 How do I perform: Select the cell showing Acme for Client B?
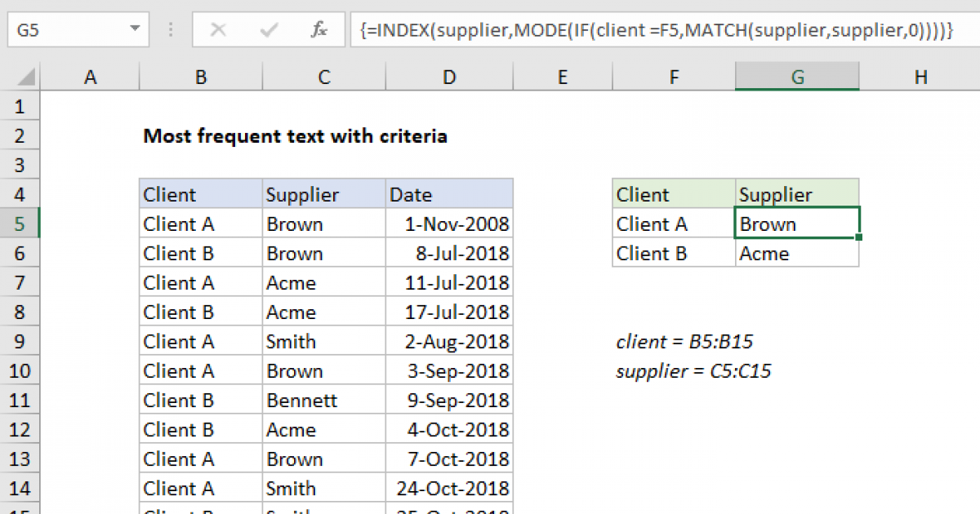[x=796, y=253]
